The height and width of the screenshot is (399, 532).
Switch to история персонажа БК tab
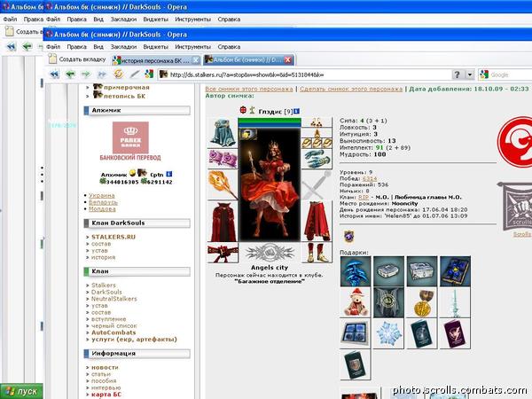(156, 60)
